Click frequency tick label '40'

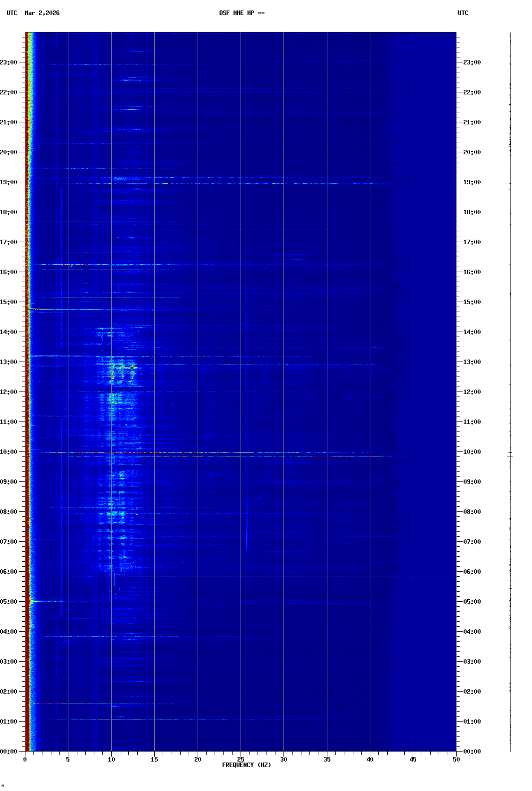click(x=370, y=760)
